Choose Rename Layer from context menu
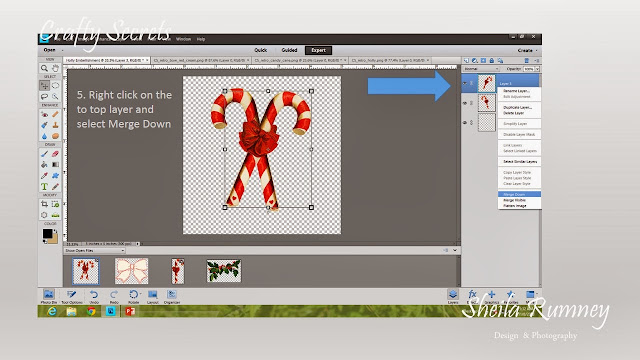This screenshot has height=360, width=640. coord(520,91)
